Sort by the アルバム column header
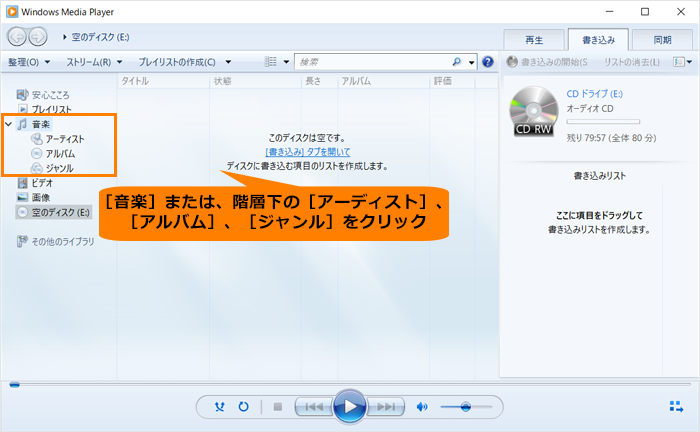Viewport: 700px width, 432px height. (x=356, y=81)
